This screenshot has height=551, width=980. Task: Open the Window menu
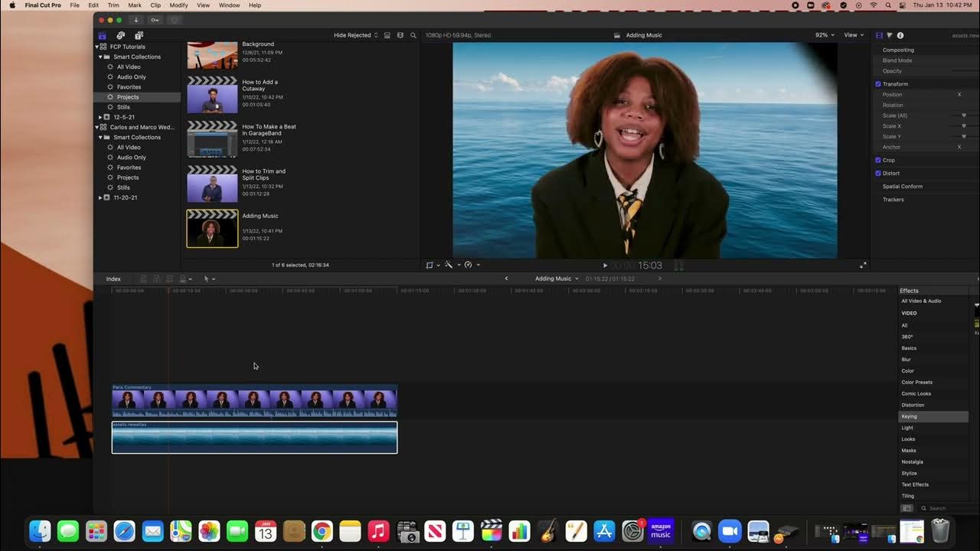[229, 5]
